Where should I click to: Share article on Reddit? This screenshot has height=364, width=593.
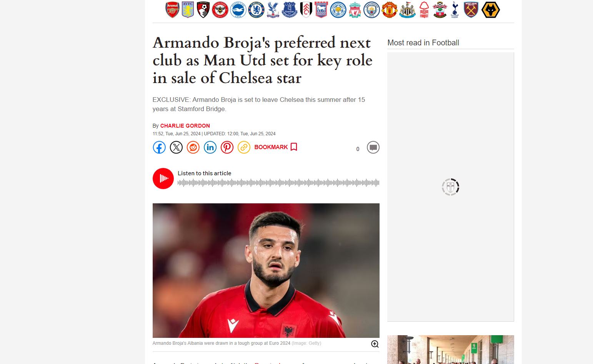point(193,147)
